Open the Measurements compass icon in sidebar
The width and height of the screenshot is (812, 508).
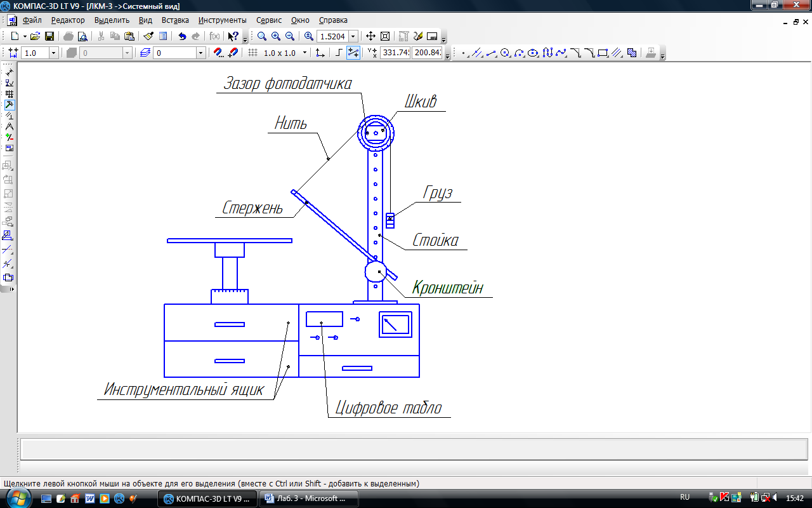click(x=9, y=126)
